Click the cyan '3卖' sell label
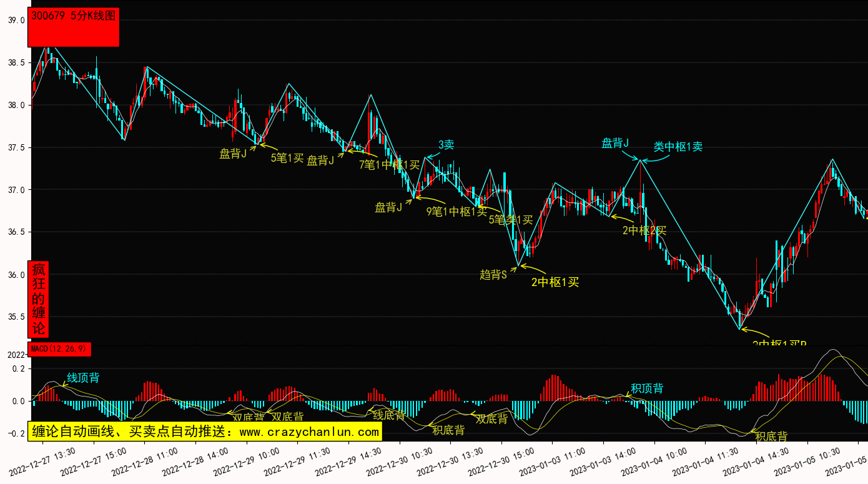The width and height of the screenshot is (868, 484). [446, 145]
